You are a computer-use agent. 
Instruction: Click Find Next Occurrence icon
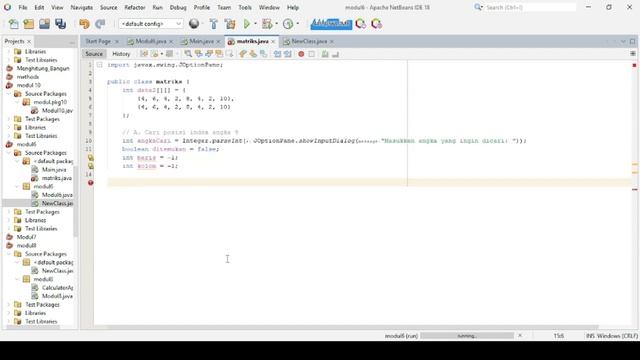[x=209, y=54]
